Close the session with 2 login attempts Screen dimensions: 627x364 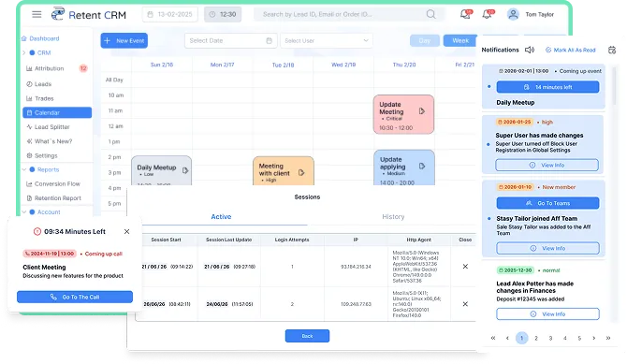tap(465, 304)
